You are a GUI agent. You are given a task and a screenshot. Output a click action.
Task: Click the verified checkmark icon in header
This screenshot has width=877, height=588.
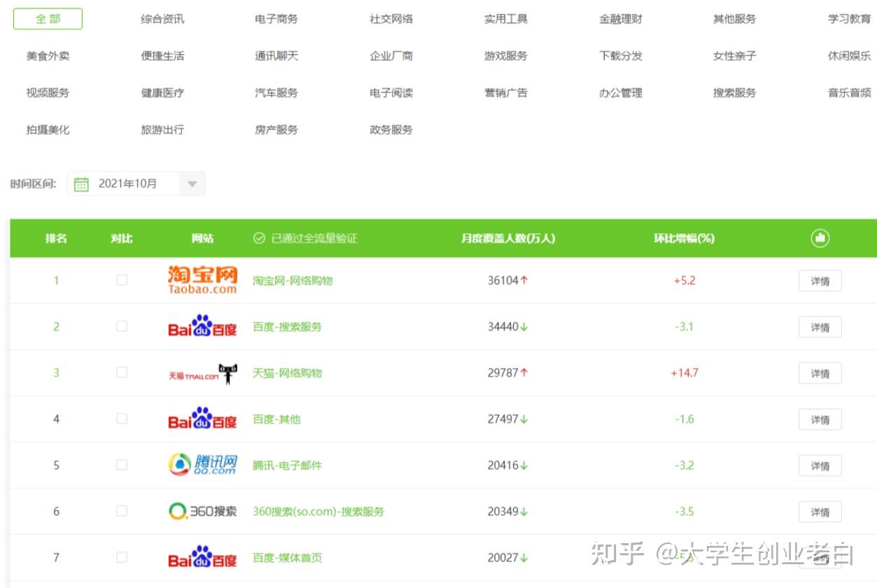[x=259, y=239]
